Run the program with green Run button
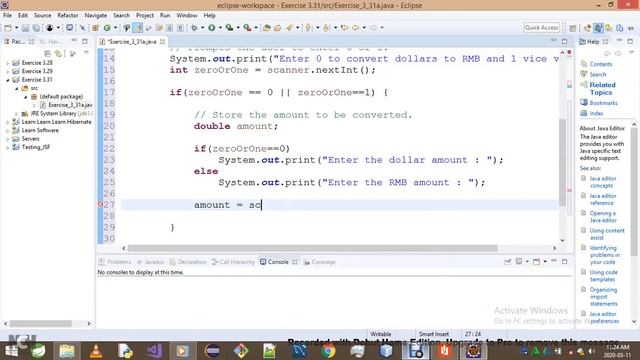The width and height of the screenshot is (640, 360). coord(211,28)
